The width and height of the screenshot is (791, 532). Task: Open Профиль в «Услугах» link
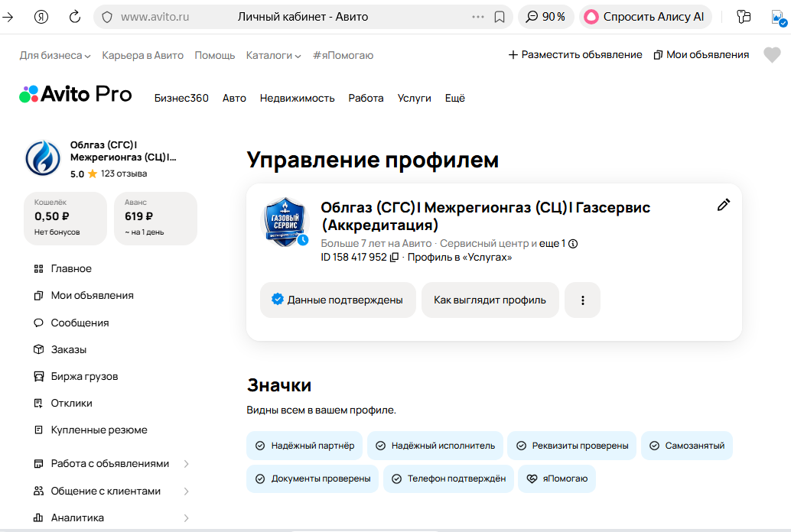point(460,257)
